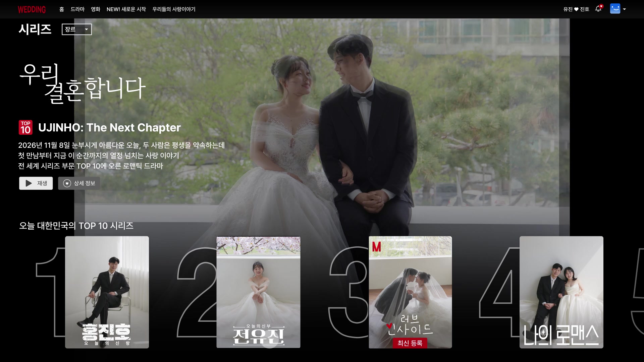Click the blue smiley profile avatar
The height and width of the screenshot is (362, 644).
click(x=615, y=9)
